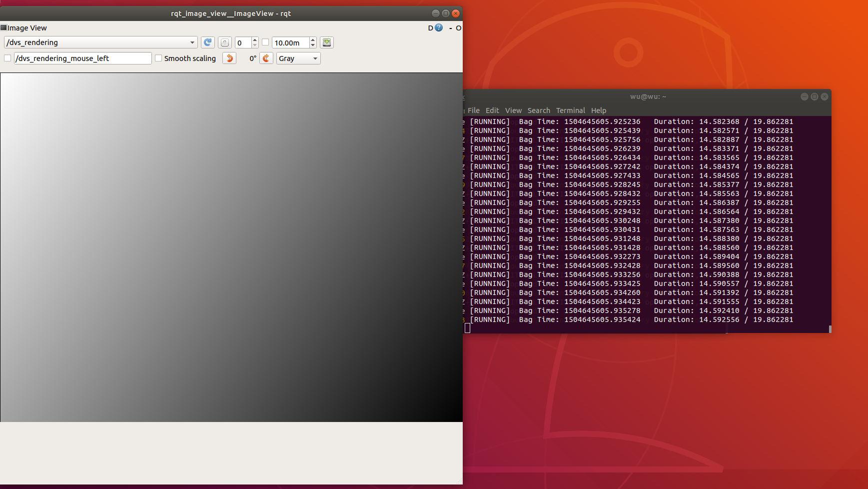Rotate the image clockwise
The height and width of the screenshot is (489, 868).
[x=266, y=58]
